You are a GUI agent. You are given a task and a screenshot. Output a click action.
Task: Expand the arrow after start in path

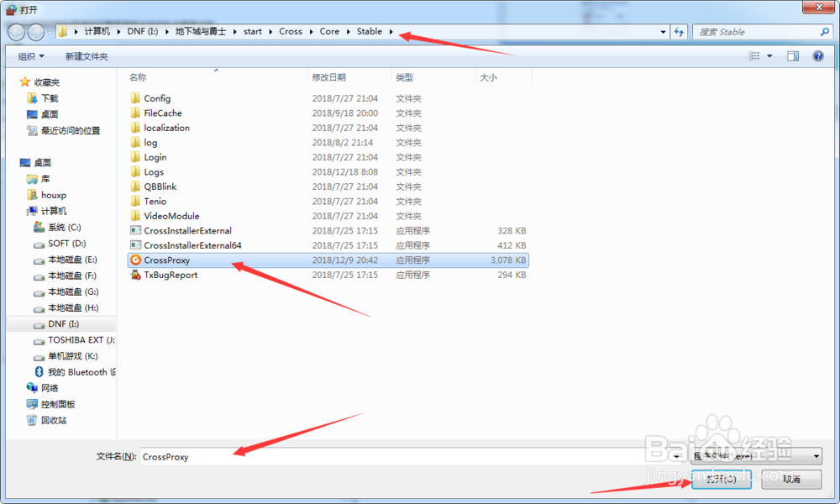click(x=270, y=32)
